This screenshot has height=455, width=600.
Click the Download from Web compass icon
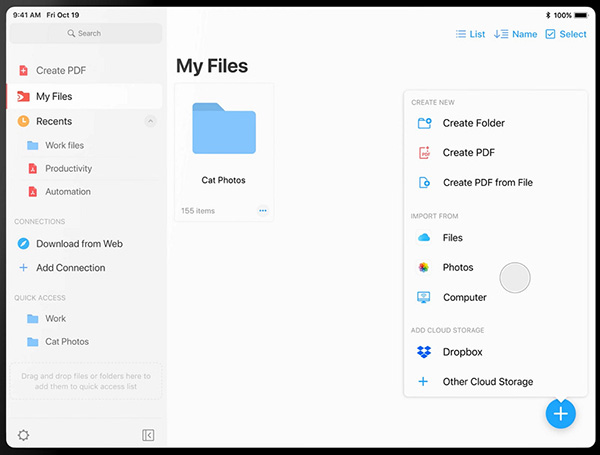click(x=23, y=244)
